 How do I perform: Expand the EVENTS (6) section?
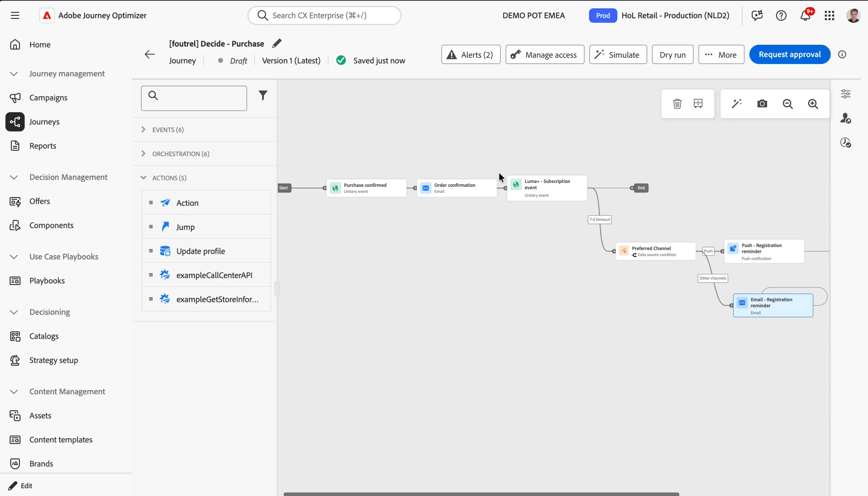pyautogui.click(x=204, y=129)
